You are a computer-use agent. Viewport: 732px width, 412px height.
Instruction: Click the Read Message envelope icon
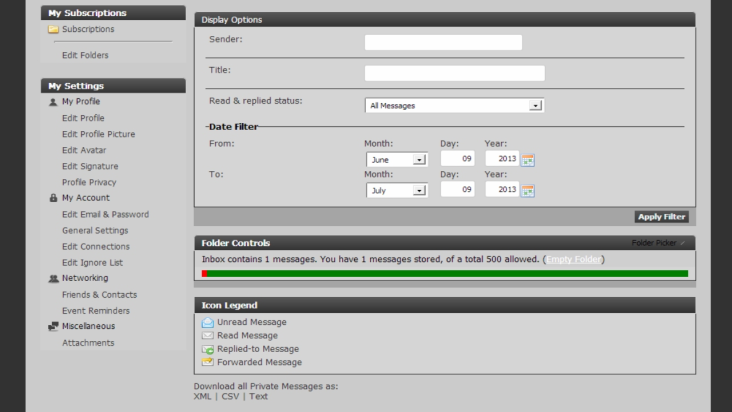point(208,335)
